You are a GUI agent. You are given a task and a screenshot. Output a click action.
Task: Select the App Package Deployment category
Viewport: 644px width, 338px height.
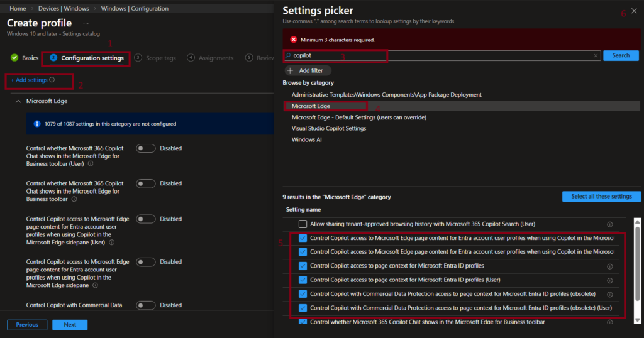pyautogui.click(x=387, y=95)
